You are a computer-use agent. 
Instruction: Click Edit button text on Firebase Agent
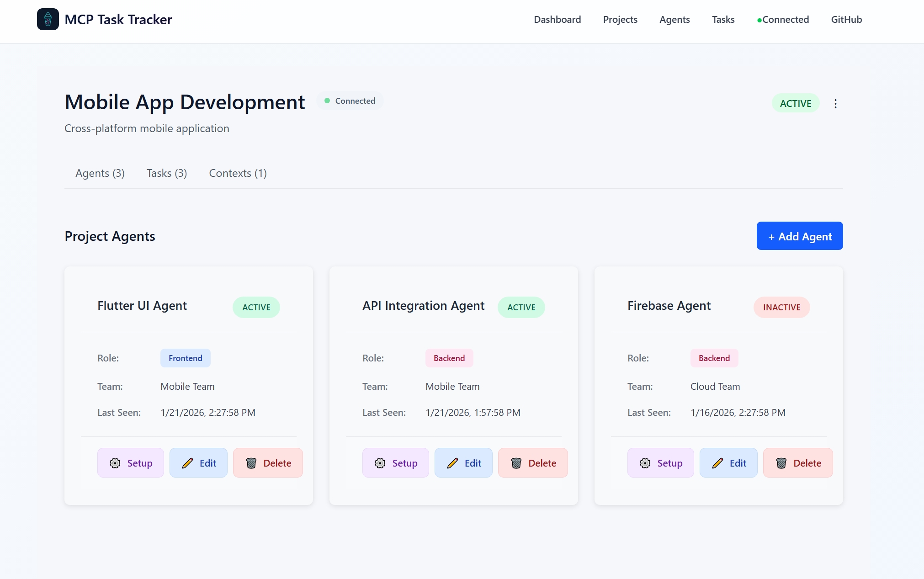(x=738, y=463)
